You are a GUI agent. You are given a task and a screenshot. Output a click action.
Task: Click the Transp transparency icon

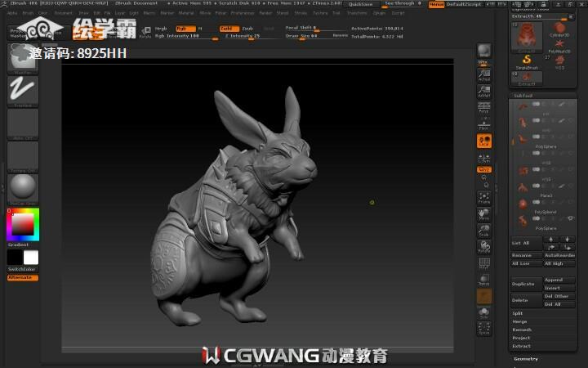[x=483, y=280]
